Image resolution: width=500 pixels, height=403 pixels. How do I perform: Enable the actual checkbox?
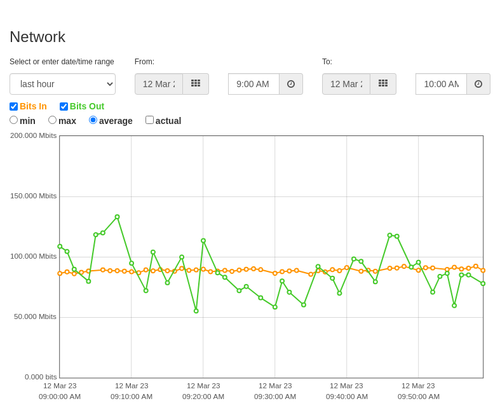[150, 120]
